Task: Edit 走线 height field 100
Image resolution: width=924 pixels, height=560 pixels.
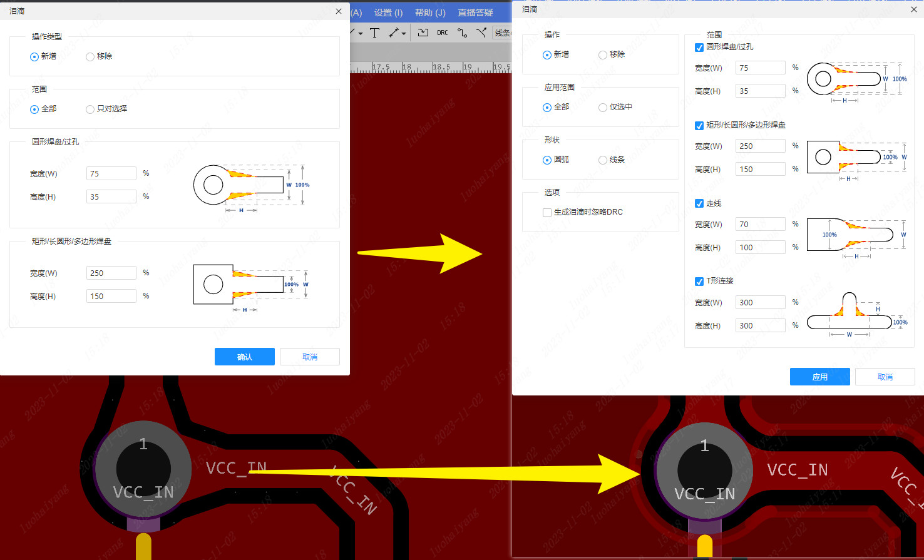Action: pyautogui.click(x=761, y=247)
